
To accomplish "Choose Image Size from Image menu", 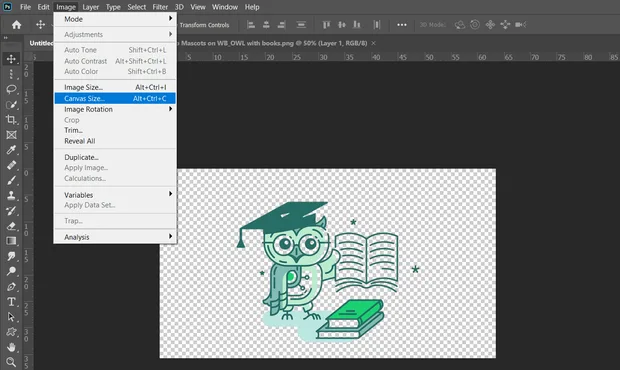I will pos(115,87).
